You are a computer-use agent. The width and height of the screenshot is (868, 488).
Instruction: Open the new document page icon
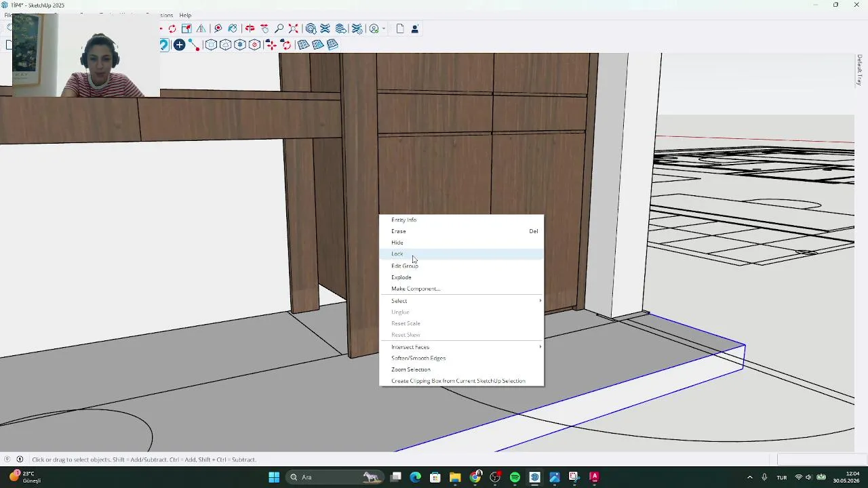(400, 28)
